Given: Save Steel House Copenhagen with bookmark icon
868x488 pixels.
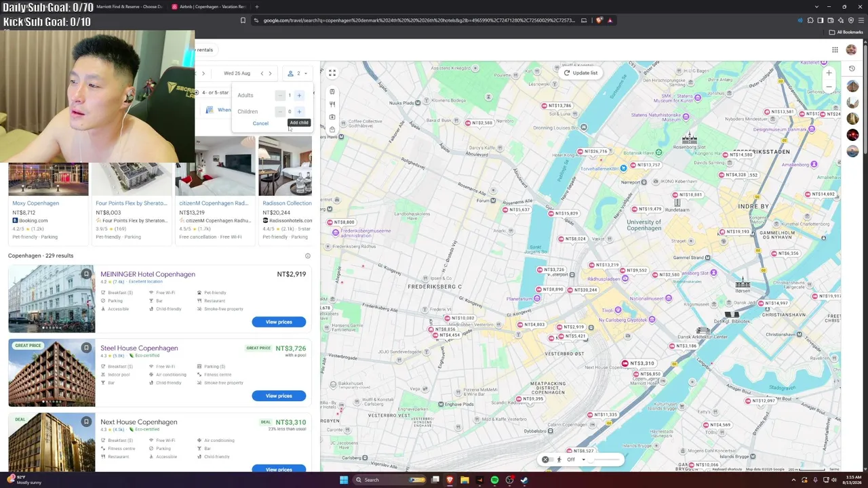Looking at the screenshot, I should 86,348.
